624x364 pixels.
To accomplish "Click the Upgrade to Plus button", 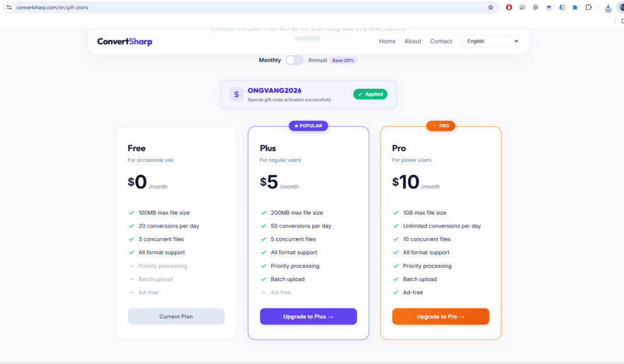I will (308, 317).
